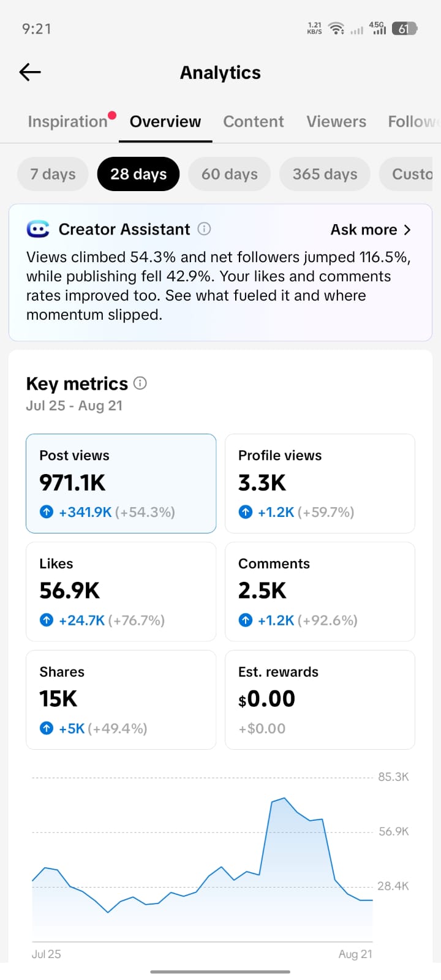This screenshot has width=441, height=980.
Task: Open the Inspiration tab
Action: coord(68,121)
